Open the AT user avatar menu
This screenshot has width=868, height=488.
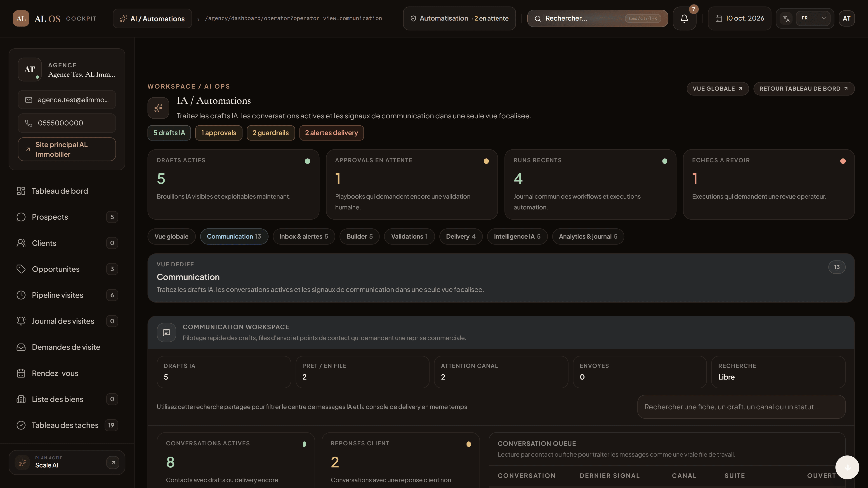pos(847,19)
